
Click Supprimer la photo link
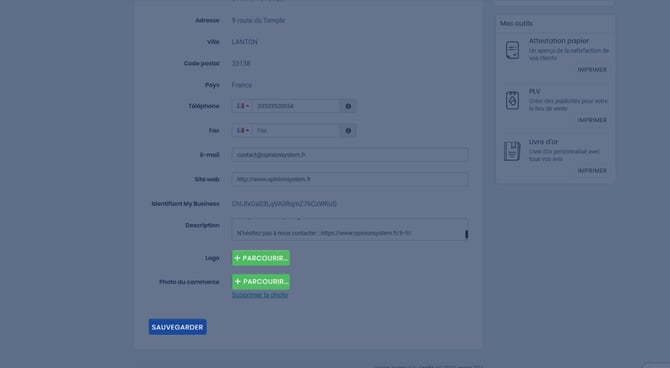coord(260,295)
